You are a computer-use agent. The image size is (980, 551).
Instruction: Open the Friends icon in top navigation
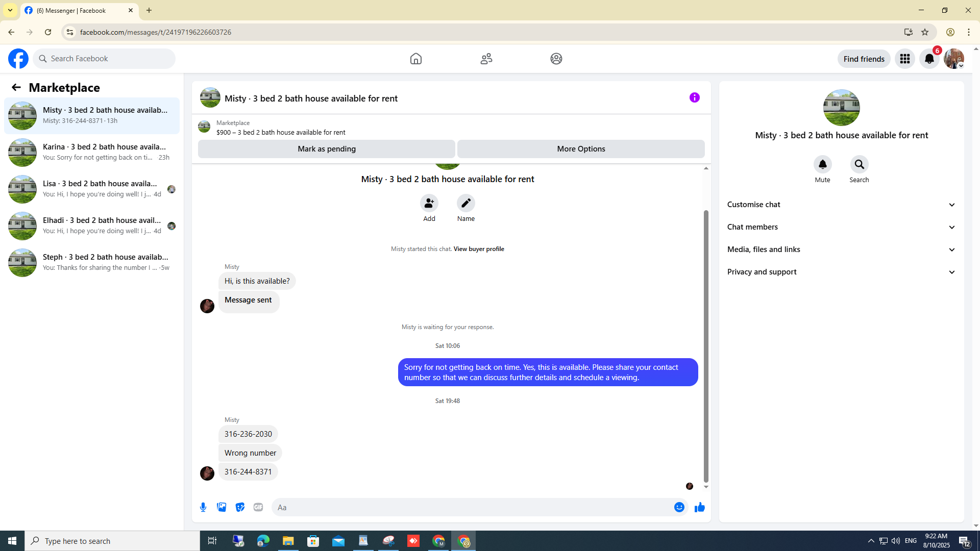486,59
